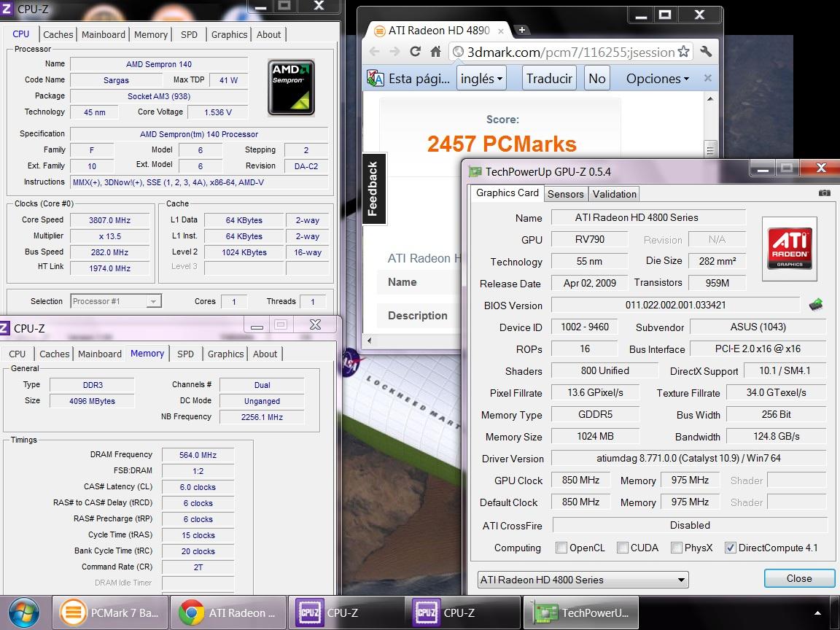Click the Chrome home icon
Screen dimensions: 840x630
tap(435, 52)
